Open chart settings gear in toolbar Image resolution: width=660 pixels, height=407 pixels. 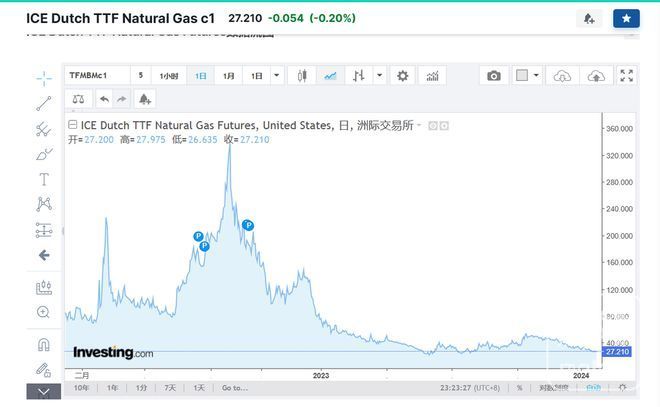pyautogui.click(x=403, y=76)
